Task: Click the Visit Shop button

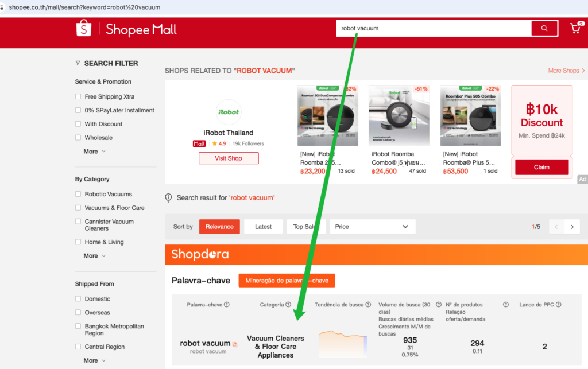Action: 229,158
